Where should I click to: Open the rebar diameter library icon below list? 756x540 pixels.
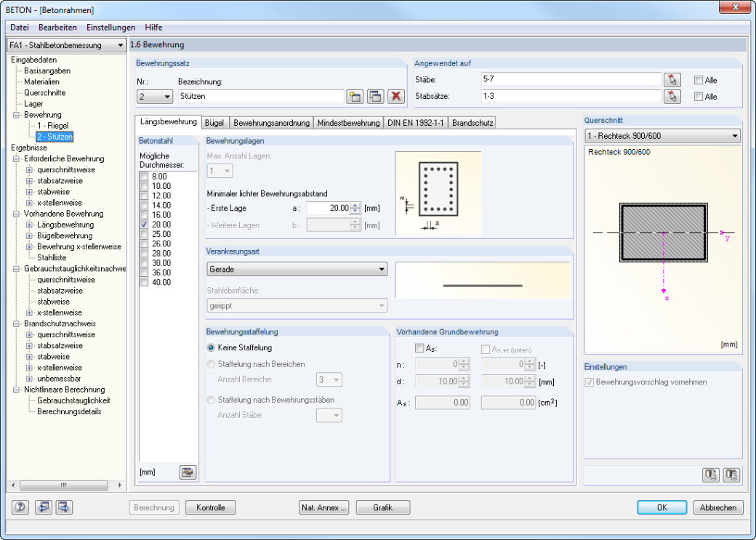coord(188,472)
